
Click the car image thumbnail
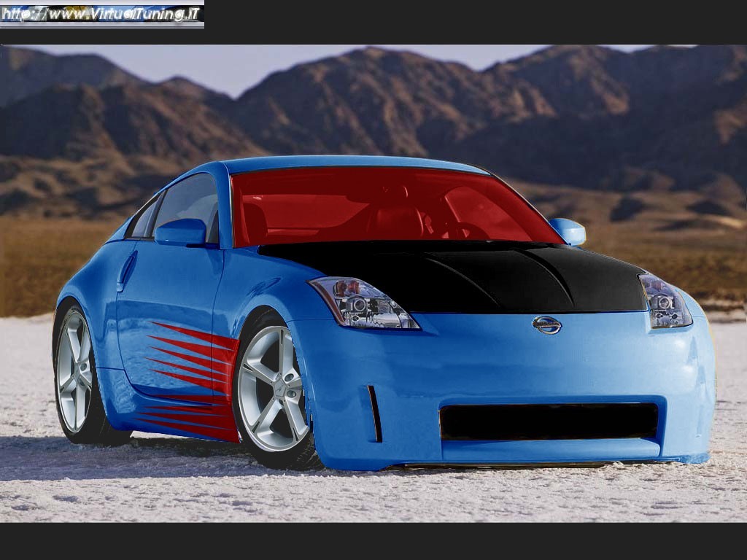click(x=373, y=284)
